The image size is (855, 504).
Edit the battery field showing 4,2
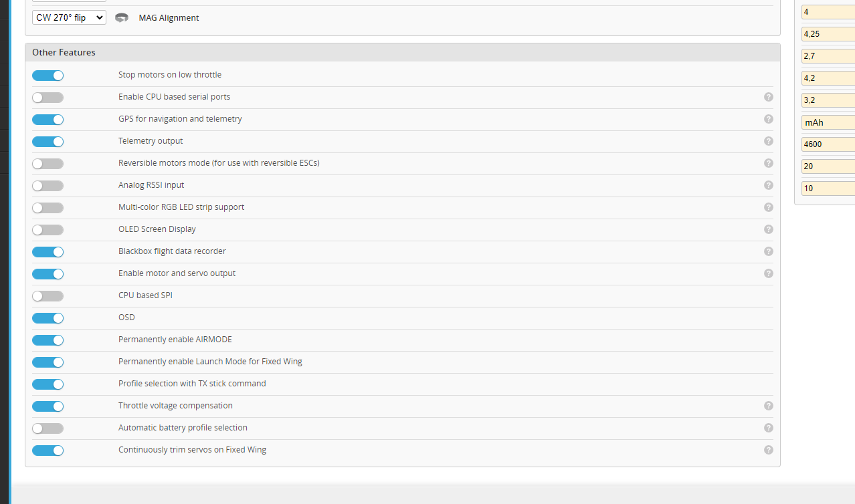(x=828, y=78)
